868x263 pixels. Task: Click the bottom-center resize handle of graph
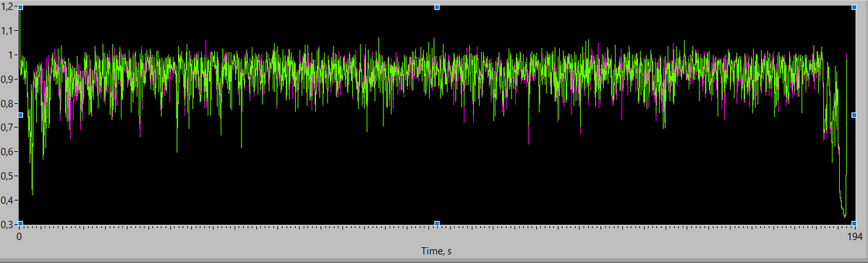tap(437, 223)
